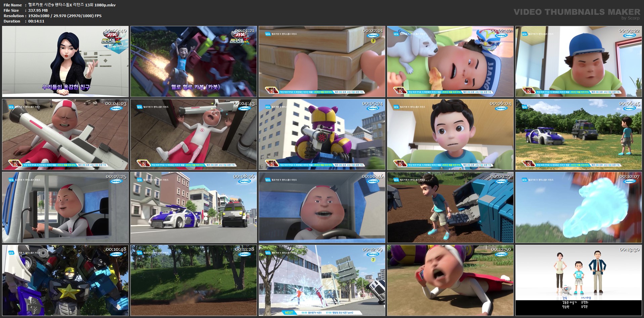Screen dimensions: 644x318
Task: Open the thumbnail at 00:05:24
Action: tap(322, 134)
